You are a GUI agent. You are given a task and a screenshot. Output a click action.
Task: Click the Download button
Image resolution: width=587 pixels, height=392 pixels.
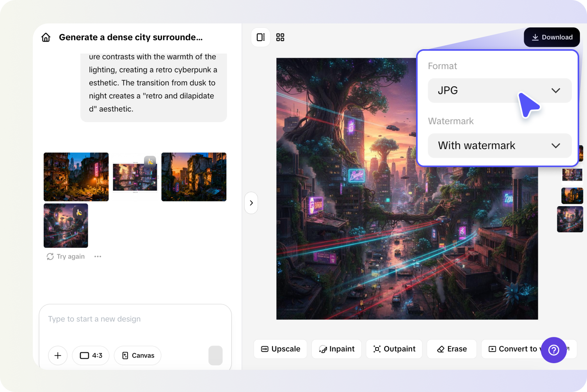pos(551,37)
